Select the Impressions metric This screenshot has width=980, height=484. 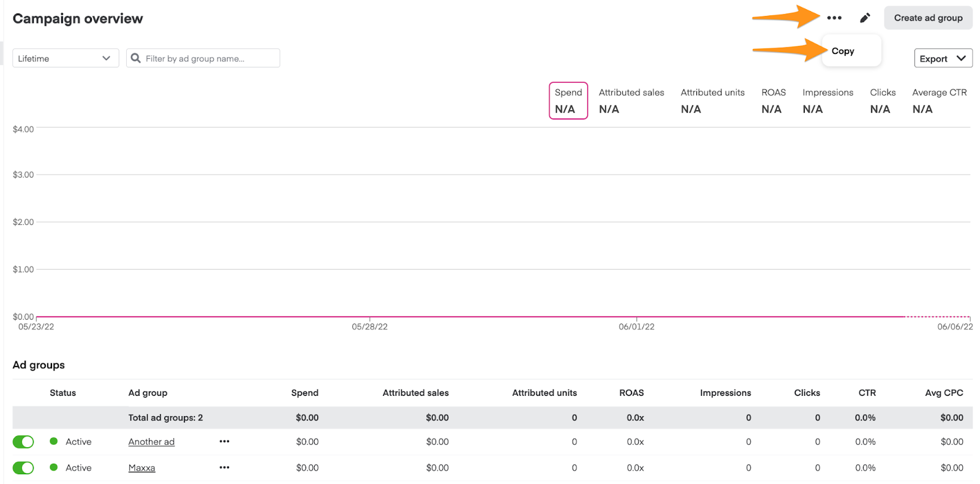click(x=828, y=100)
